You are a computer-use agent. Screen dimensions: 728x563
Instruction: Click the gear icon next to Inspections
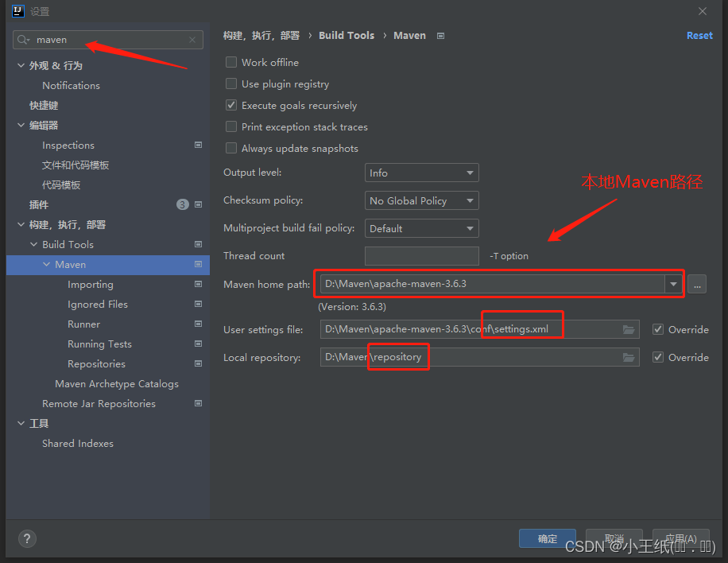198,145
